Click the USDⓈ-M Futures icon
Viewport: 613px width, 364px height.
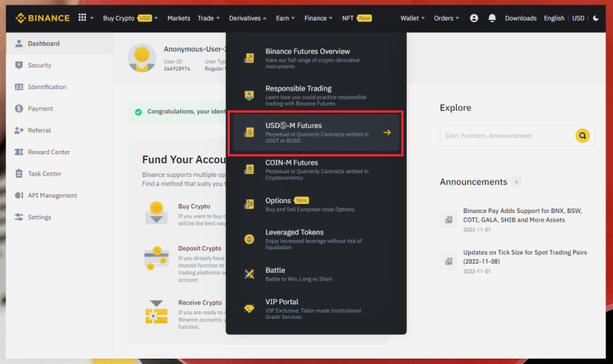pyautogui.click(x=249, y=132)
